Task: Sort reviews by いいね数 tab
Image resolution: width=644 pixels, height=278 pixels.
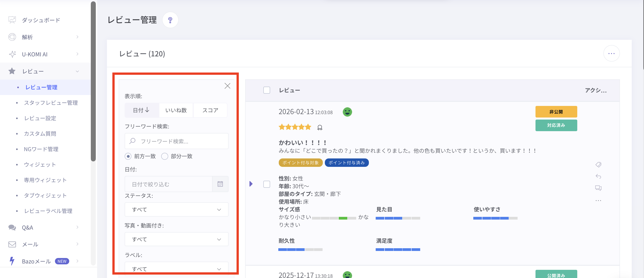Action: (176, 110)
